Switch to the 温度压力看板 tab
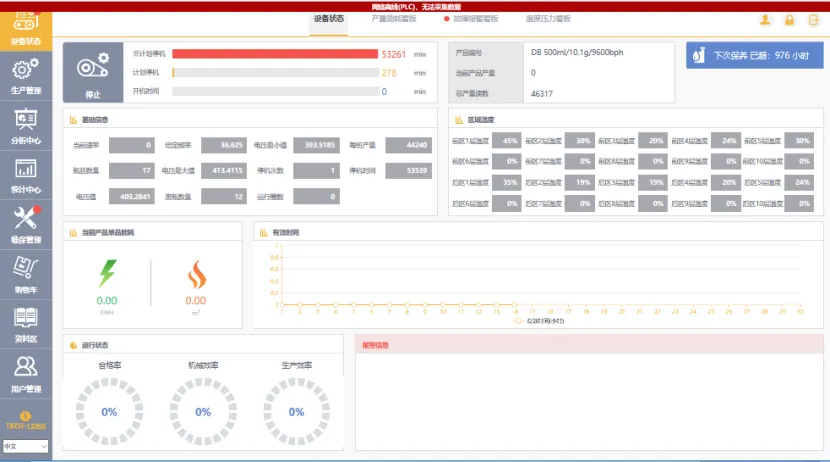830x462 pixels. pos(548,18)
